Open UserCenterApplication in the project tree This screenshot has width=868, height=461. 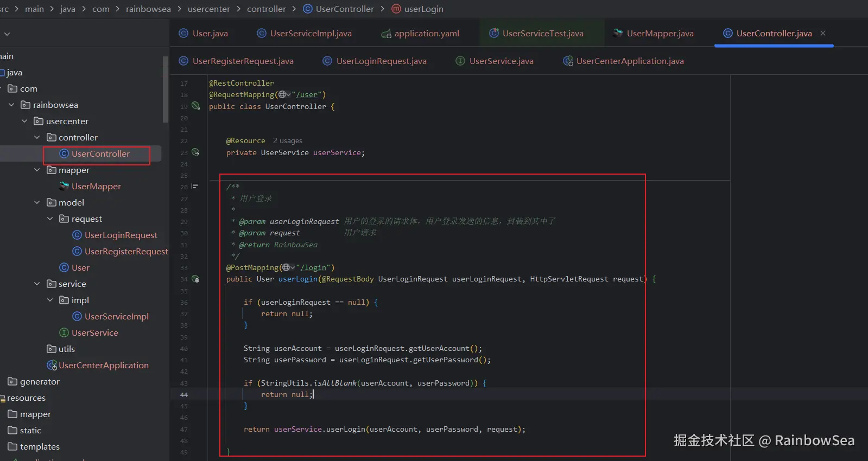(103, 366)
